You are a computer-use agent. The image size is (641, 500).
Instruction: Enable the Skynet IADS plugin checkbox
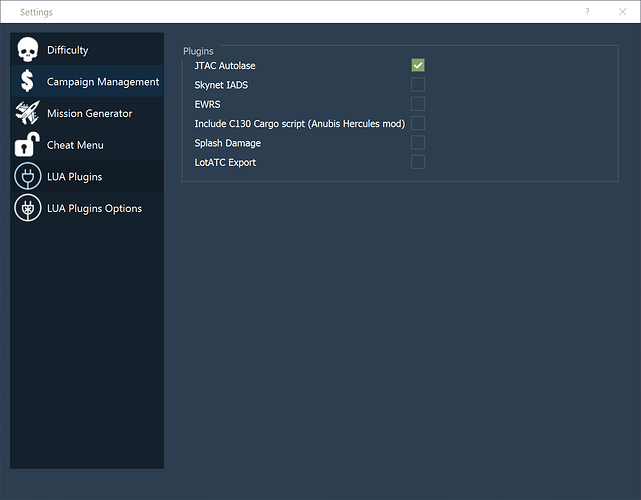click(x=418, y=85)
